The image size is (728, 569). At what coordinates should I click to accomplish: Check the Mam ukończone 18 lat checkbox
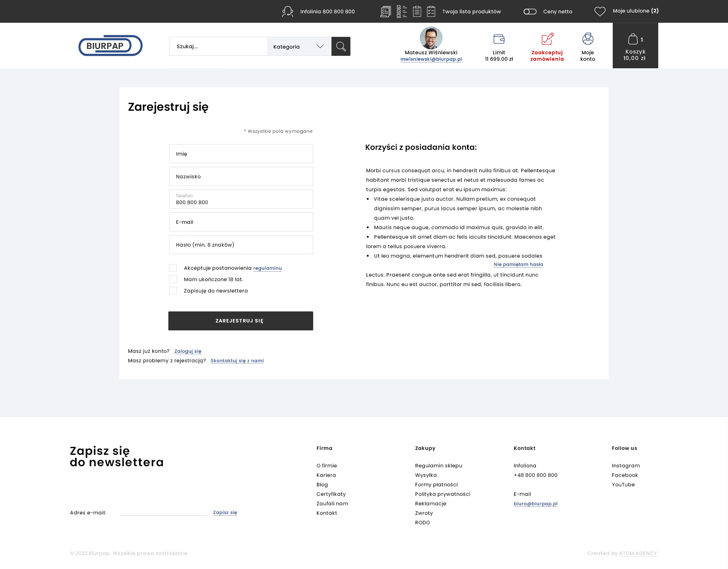click(173, 279)
